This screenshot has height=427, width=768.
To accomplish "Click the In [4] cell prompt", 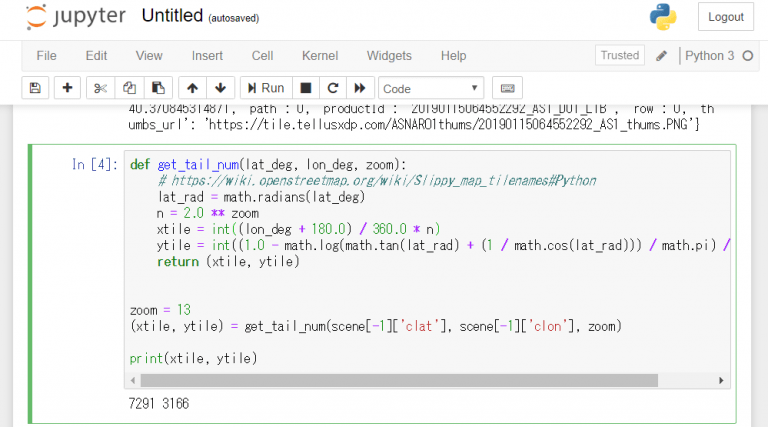I will click(x=95, y=165).
